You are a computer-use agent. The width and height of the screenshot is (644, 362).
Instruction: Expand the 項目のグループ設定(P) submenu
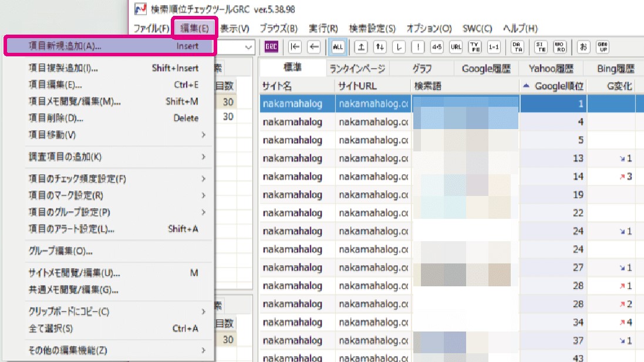(110, 212)
